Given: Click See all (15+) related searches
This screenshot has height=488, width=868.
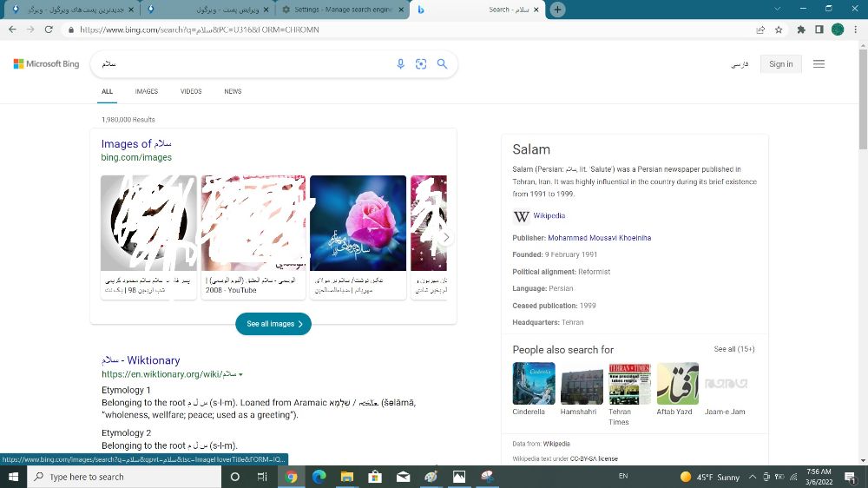Looking at the screenshot, I should point(734,349).
